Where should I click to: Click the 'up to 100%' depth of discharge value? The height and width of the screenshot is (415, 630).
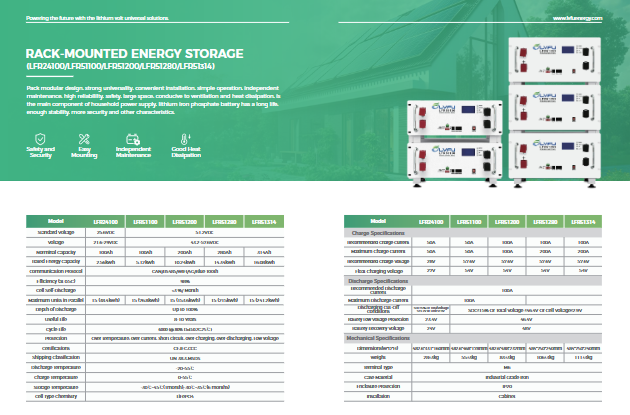(x=185, y=309)
